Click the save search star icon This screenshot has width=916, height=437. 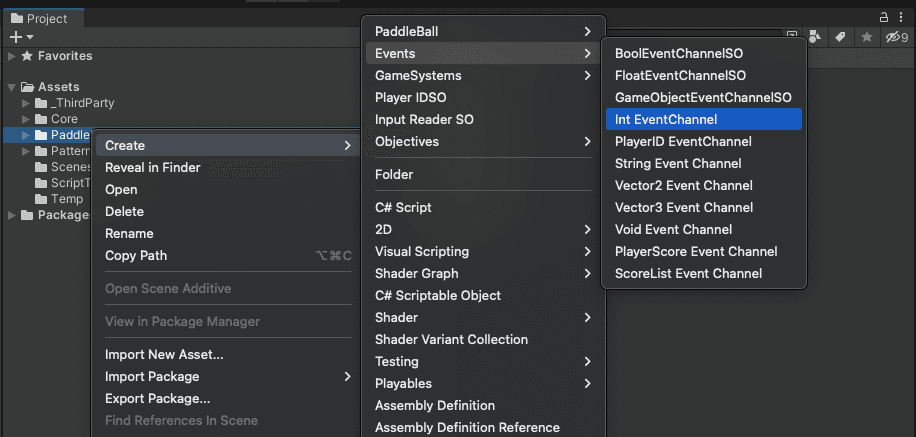click(867, 37)
